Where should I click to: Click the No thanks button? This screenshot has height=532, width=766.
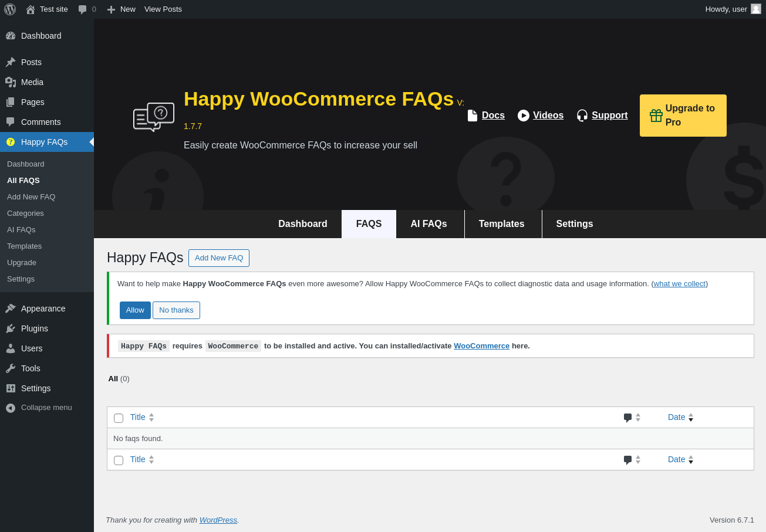click(x=176, y=310)
